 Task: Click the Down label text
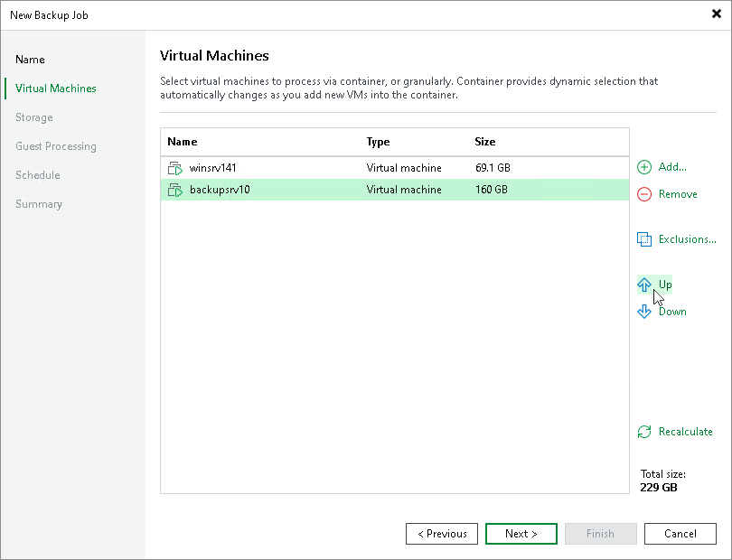tap(672, 312)
